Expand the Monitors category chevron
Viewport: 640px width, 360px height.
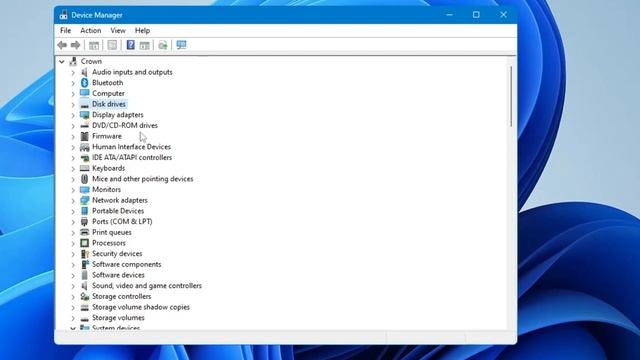point(73,190)
